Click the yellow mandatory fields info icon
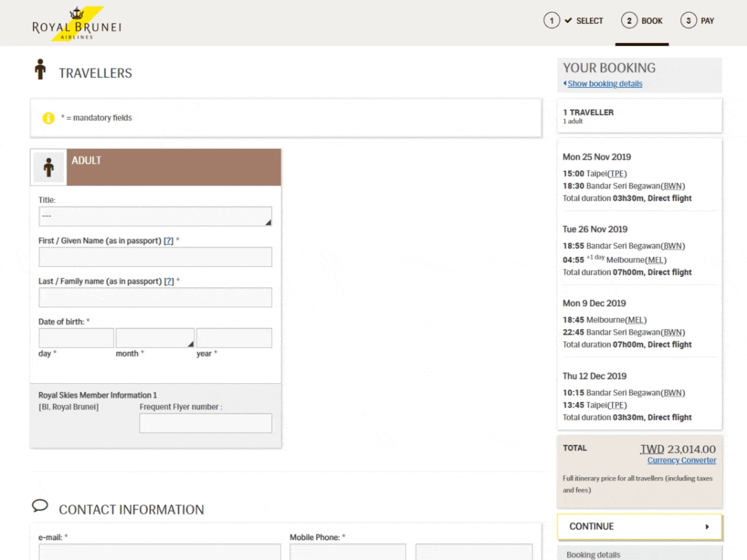Viewport: 747px width, 560px height. pos(49,118)
